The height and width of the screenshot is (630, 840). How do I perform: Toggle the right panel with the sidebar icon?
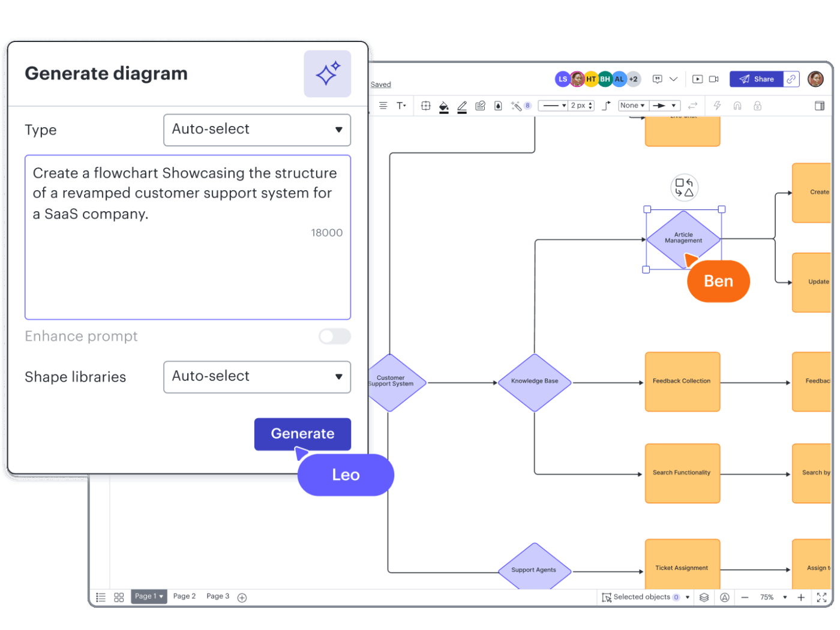coord(819,106)
